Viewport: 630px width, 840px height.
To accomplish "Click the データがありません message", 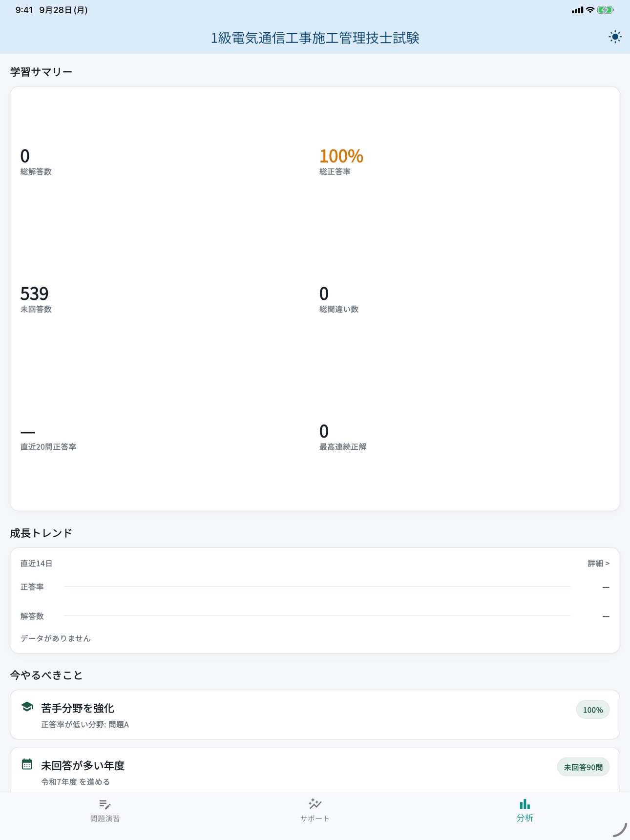I will 56,639.
